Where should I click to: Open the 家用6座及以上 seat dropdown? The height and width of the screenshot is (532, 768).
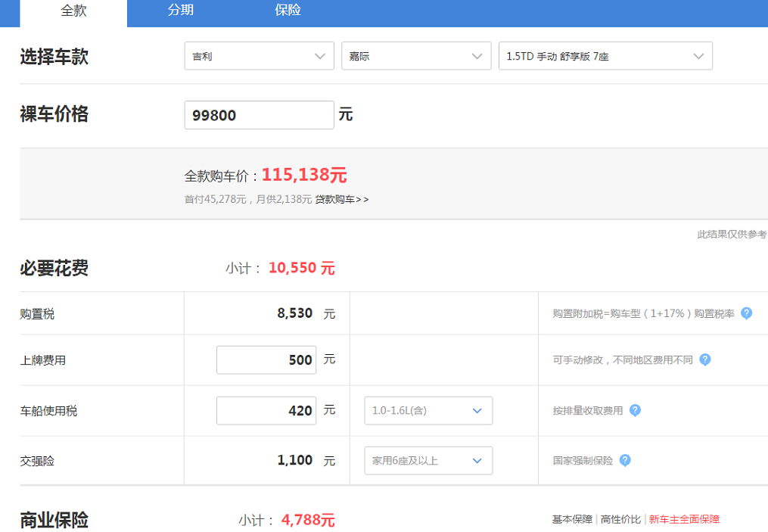(x=428, y=460)
